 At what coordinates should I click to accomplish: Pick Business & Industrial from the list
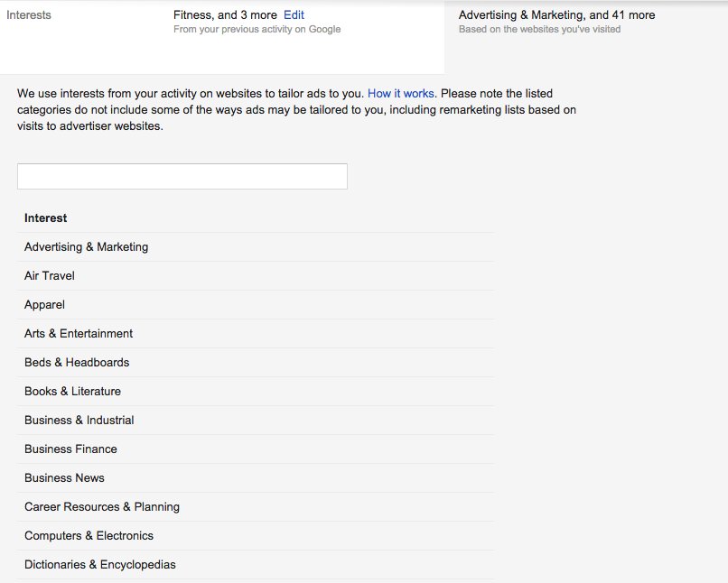pos(79,421)
